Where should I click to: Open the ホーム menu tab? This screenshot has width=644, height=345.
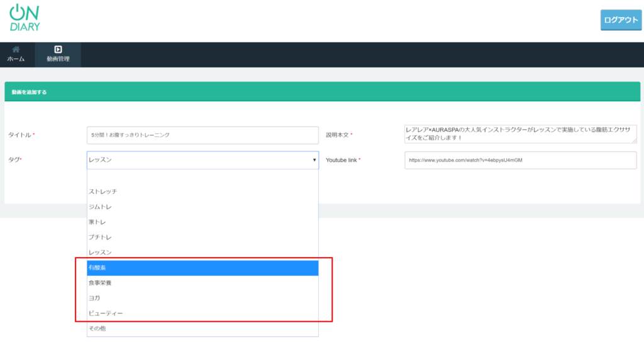(16, 55)
